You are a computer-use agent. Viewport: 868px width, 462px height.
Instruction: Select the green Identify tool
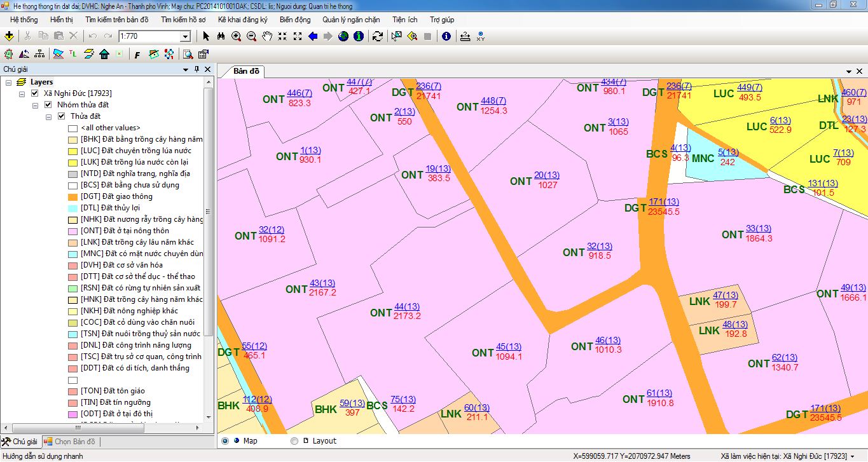point(359,36)
